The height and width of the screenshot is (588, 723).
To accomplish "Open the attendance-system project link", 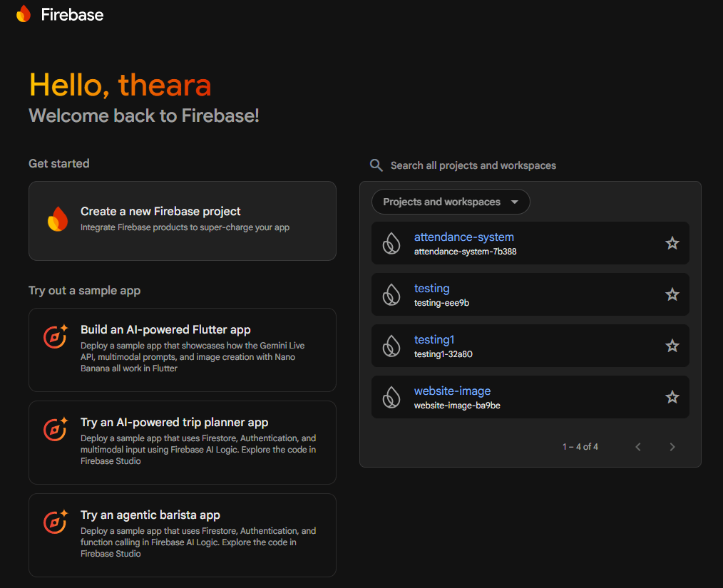I will 463,237.
